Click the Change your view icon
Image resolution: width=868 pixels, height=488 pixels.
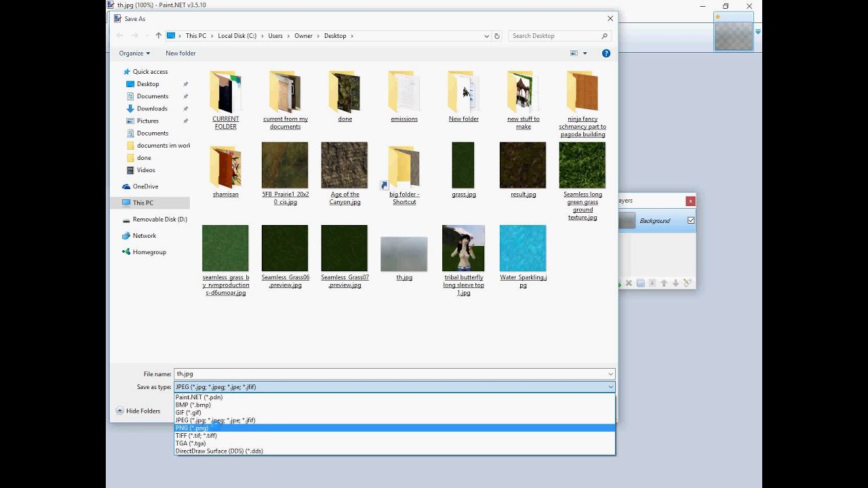tap(574, 53)
